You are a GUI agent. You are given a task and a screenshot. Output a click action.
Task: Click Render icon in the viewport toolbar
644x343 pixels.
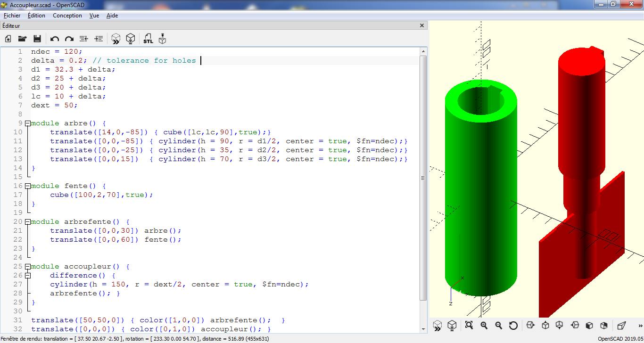452,325
